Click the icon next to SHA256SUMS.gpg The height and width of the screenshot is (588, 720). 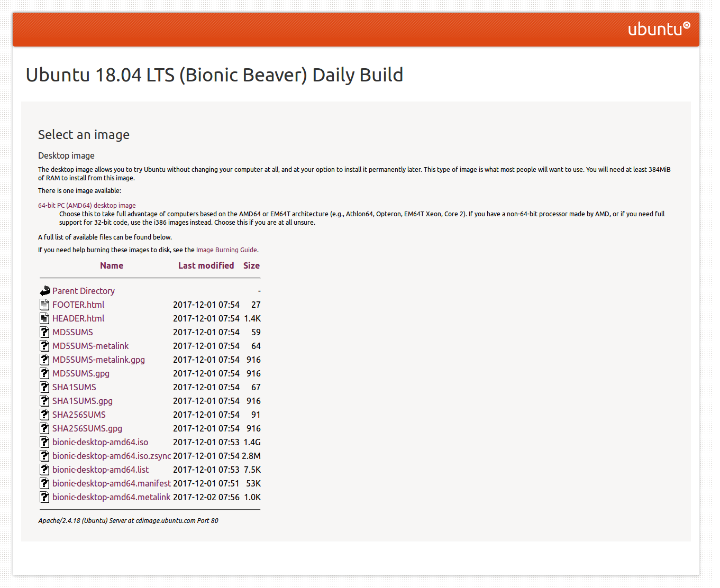coord(45,428)
